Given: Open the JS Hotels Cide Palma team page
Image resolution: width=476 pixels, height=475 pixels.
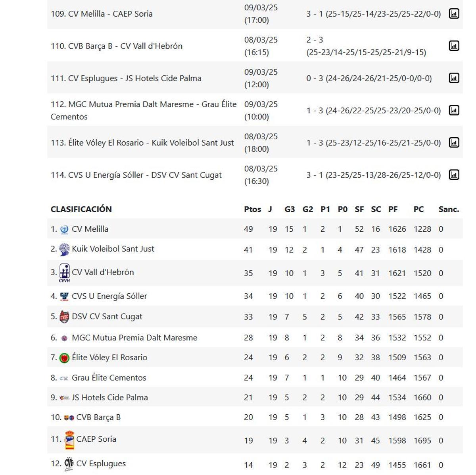Looking at the screenshot, I should 110,397.
